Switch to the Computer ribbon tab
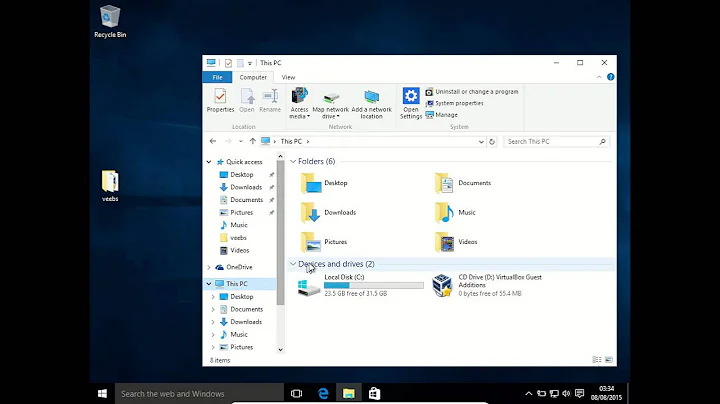 tap(253, 77)
